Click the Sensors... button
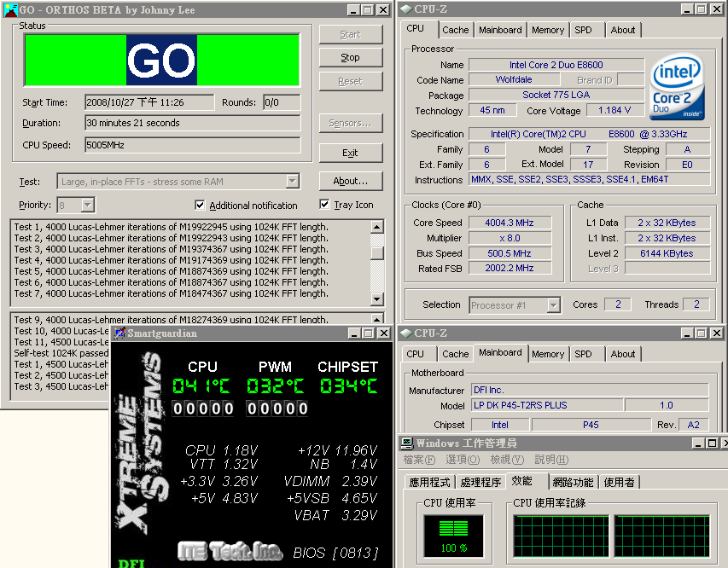Screen dimensions: 728x568 point(351,123)
